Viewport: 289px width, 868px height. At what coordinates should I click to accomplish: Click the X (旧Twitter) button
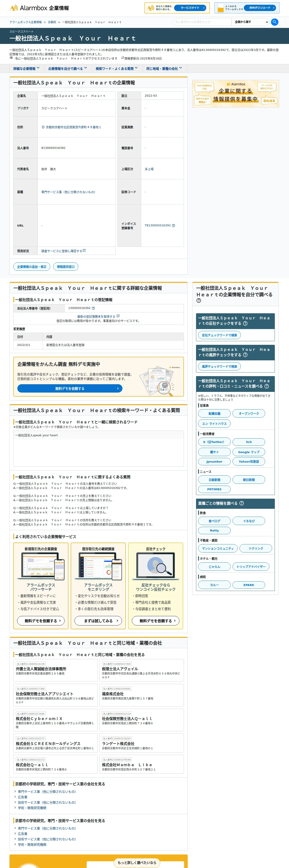pyautogui.click(x=214, y=442)
